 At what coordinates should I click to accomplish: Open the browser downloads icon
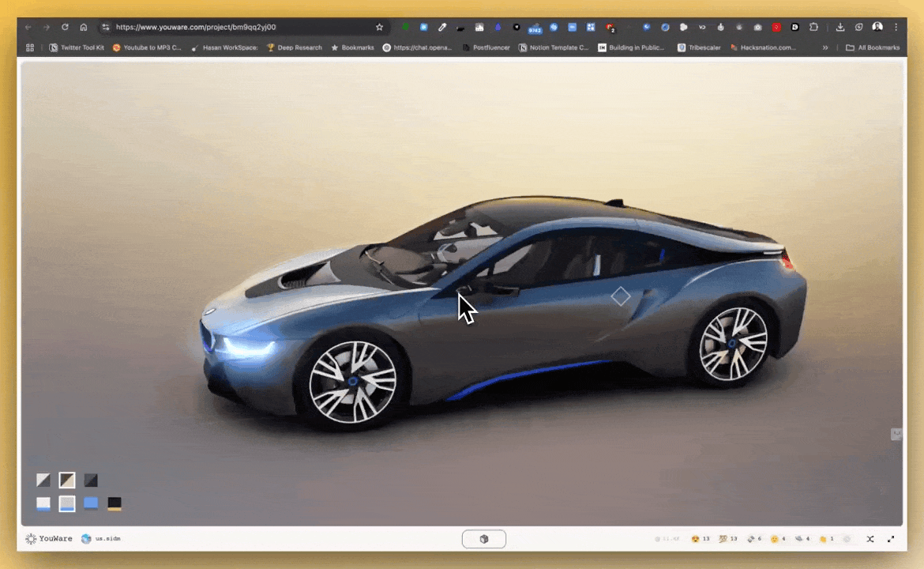coord(840,27)
